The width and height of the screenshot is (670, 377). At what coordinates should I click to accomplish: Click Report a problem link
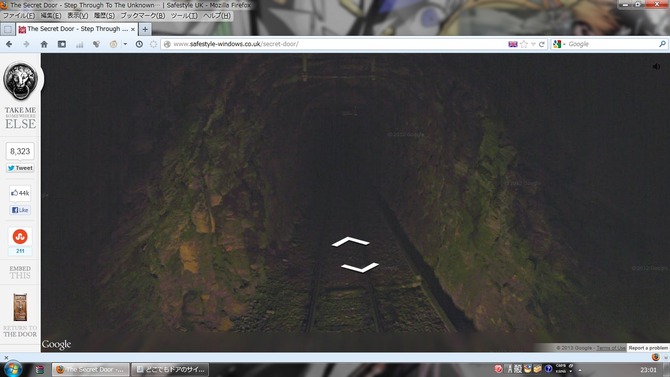point(648,348)
